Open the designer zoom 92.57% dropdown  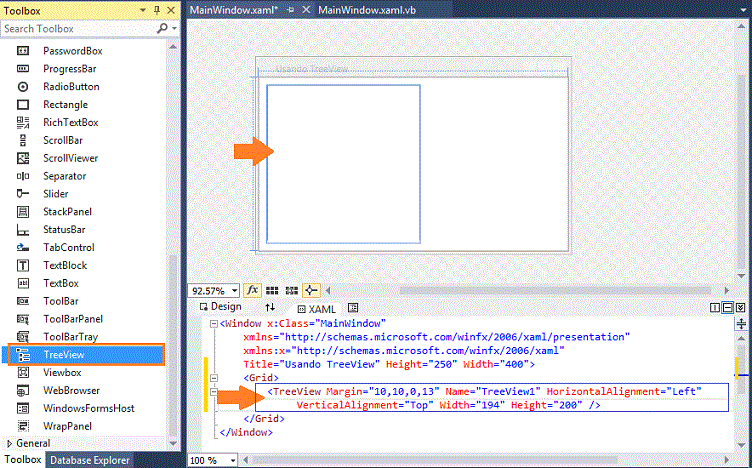234,291
